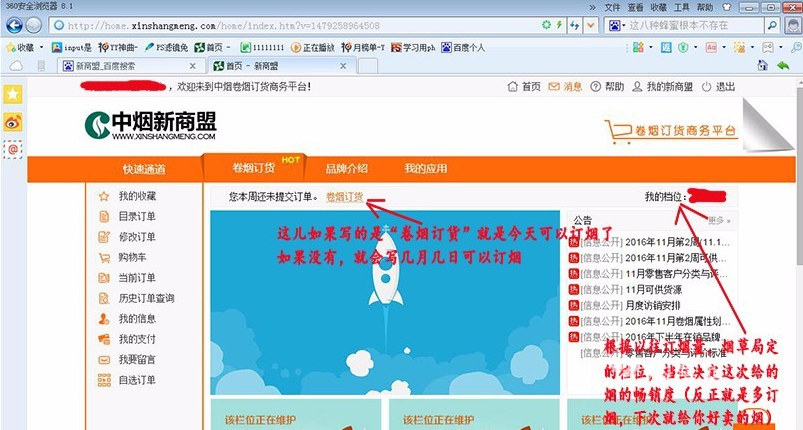
Task: Click 帮助 in the site top bar
Action: 607,87
